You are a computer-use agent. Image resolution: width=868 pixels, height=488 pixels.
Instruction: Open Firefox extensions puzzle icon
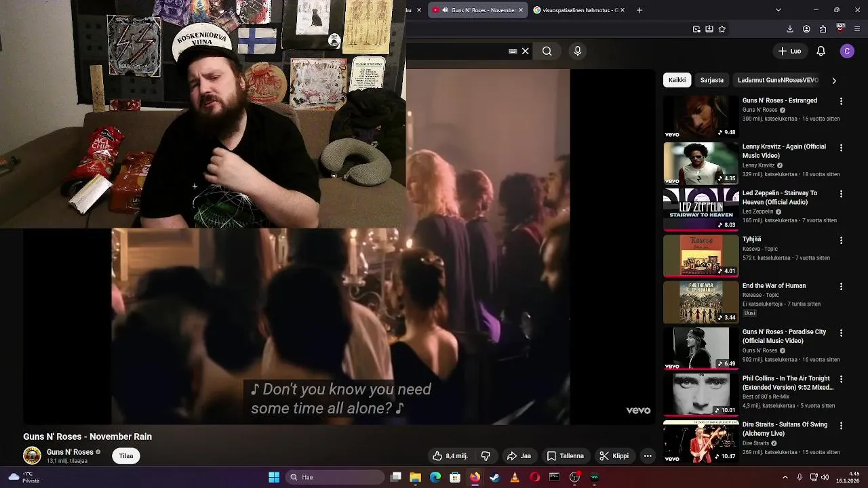(x=823, y=29)
